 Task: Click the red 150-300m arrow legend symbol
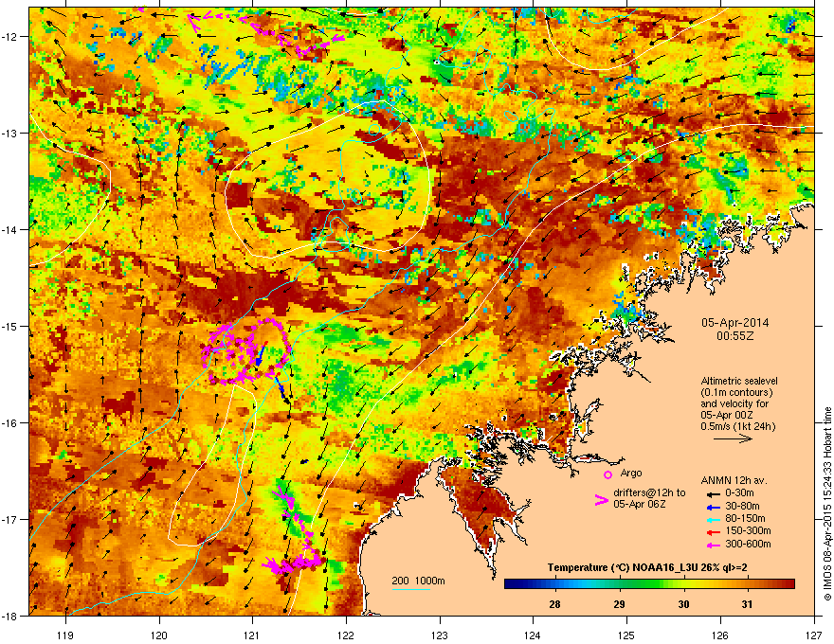pos(714,532)
